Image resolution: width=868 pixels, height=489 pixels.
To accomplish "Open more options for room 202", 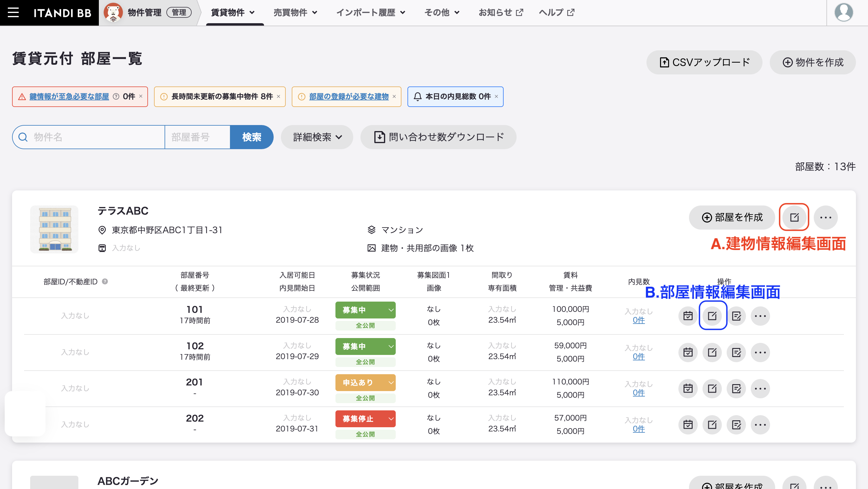I will (760, 425).
